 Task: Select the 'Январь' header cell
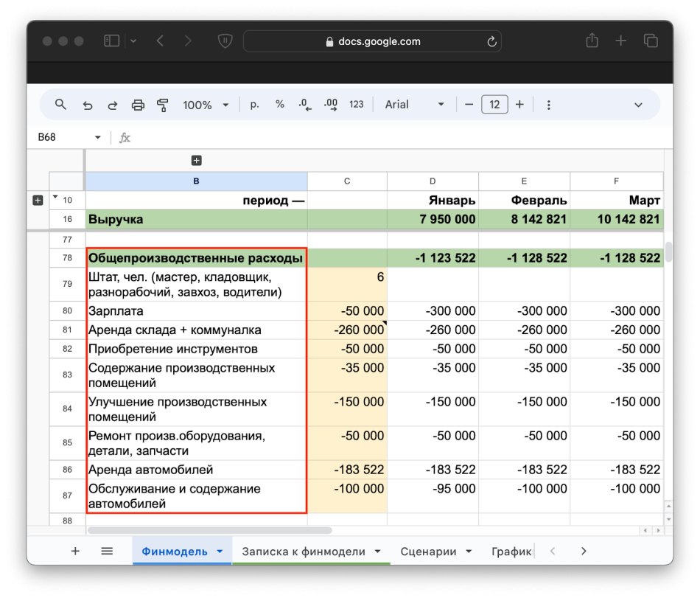433,200
